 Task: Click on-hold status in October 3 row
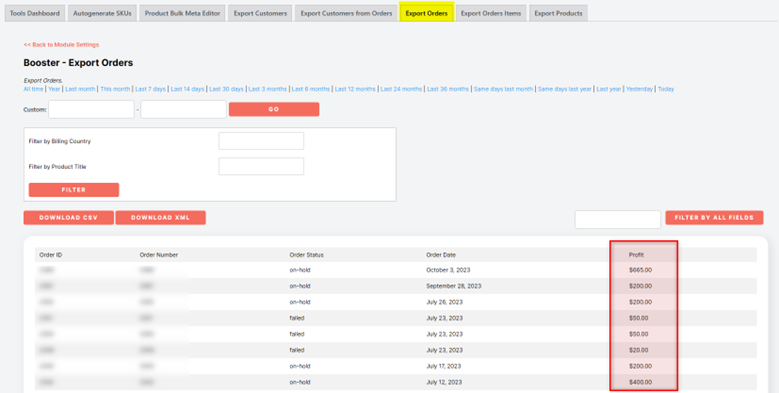[300, 270]
